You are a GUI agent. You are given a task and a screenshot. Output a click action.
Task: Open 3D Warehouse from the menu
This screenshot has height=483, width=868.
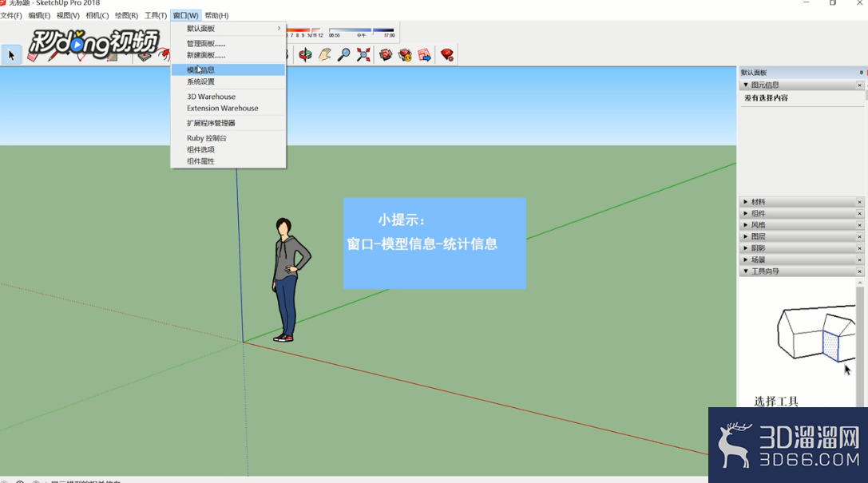(x=228, y=97)
